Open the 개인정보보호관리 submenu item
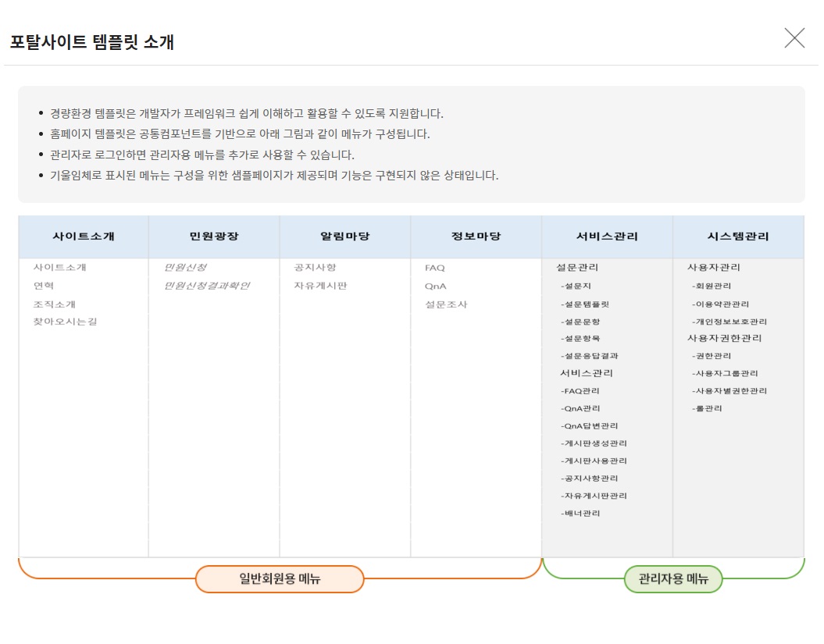824x644 pixels. click(729, 322)
